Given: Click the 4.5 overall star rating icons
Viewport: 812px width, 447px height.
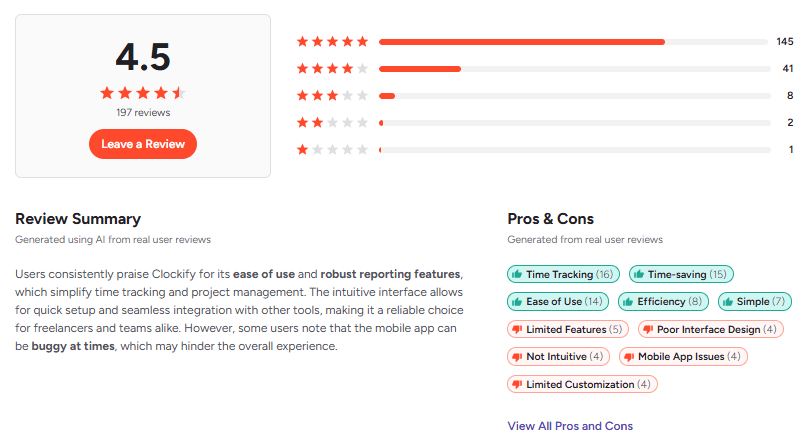Looking at the screenshot, I should point(143,93).
